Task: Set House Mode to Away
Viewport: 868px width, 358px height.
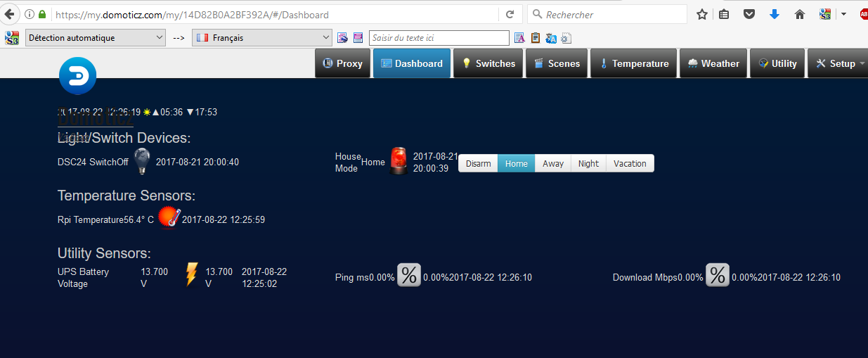Action: click(x=553, y=163)
